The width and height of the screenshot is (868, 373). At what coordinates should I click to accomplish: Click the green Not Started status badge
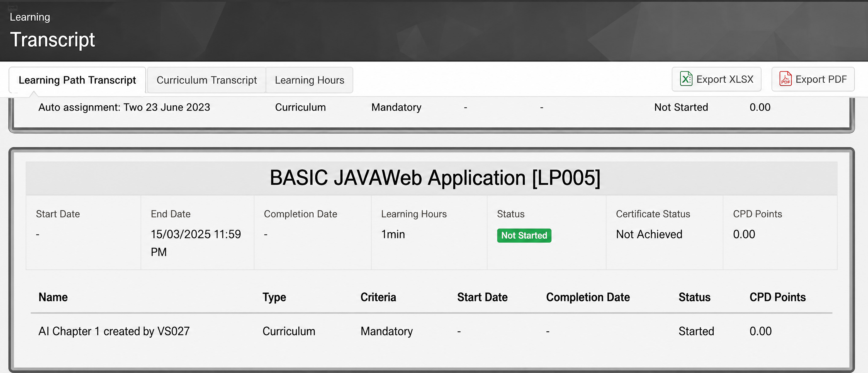coord(524,235)
